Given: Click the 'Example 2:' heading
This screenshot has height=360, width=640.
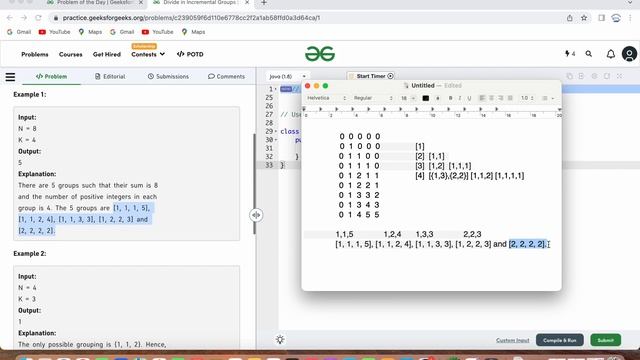Looking at the screenshot, I should coord(30,253).
